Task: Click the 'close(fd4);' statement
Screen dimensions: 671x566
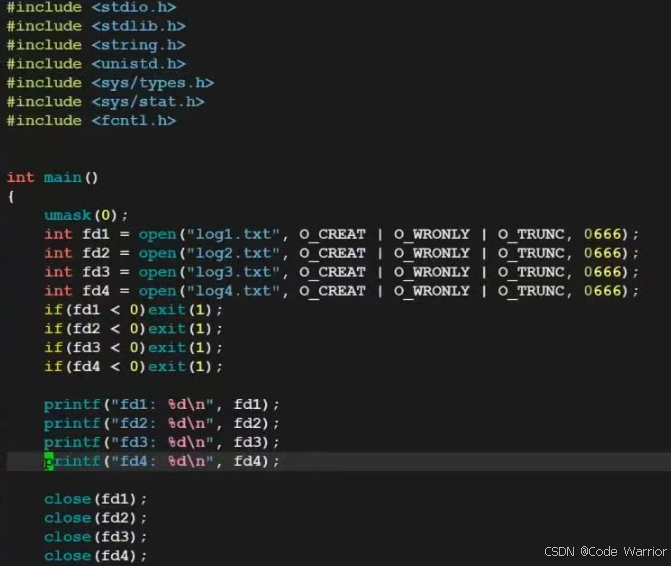Action: [x=95, y=555]
